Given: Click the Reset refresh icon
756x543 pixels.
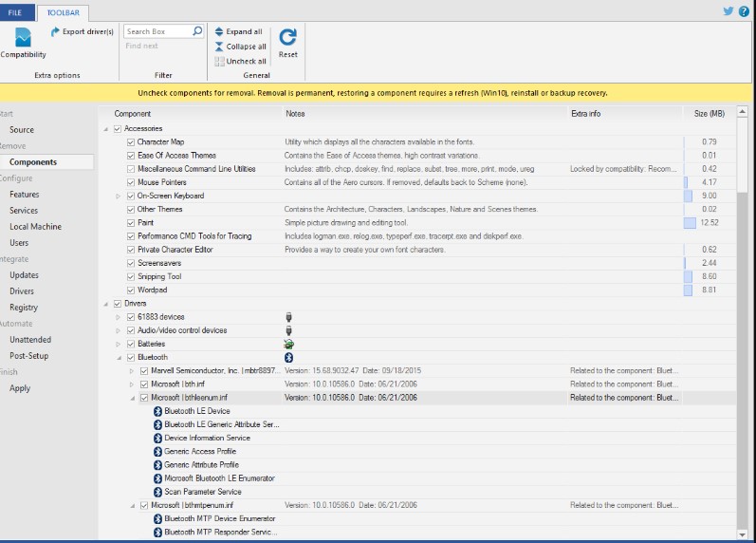Looking at the screenshot, I should [287, 37].
